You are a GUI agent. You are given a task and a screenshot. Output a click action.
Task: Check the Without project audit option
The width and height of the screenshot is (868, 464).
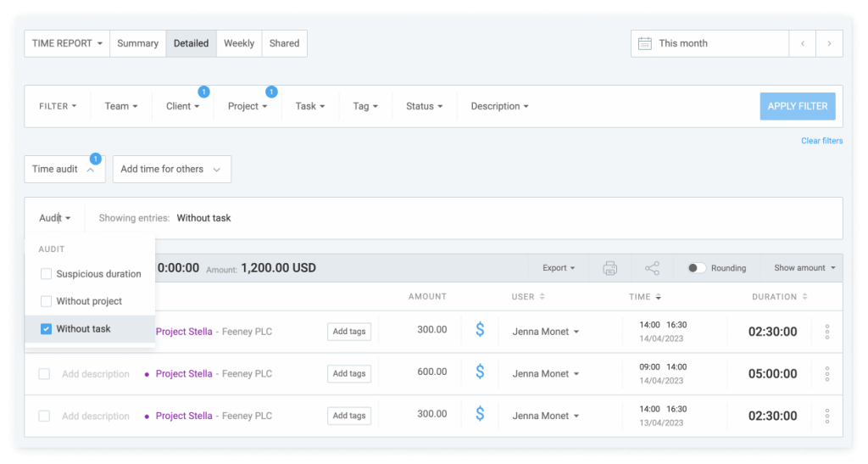click(x=46, y=301)
